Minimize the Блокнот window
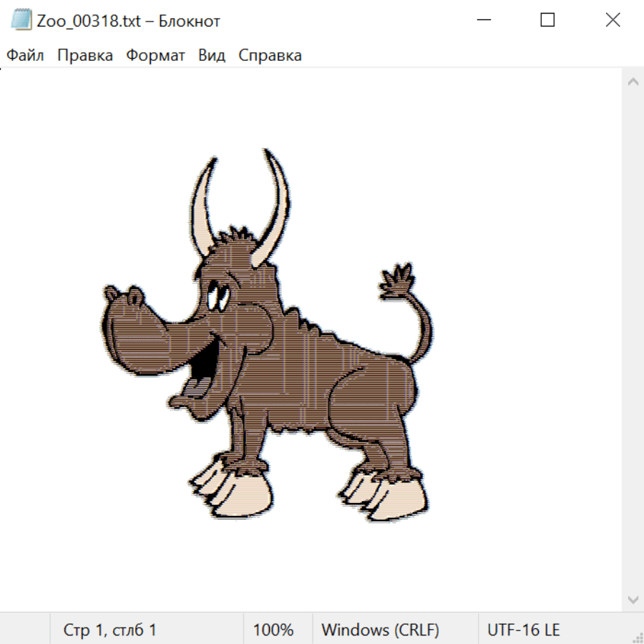644x644 pixels. point(483,21)
